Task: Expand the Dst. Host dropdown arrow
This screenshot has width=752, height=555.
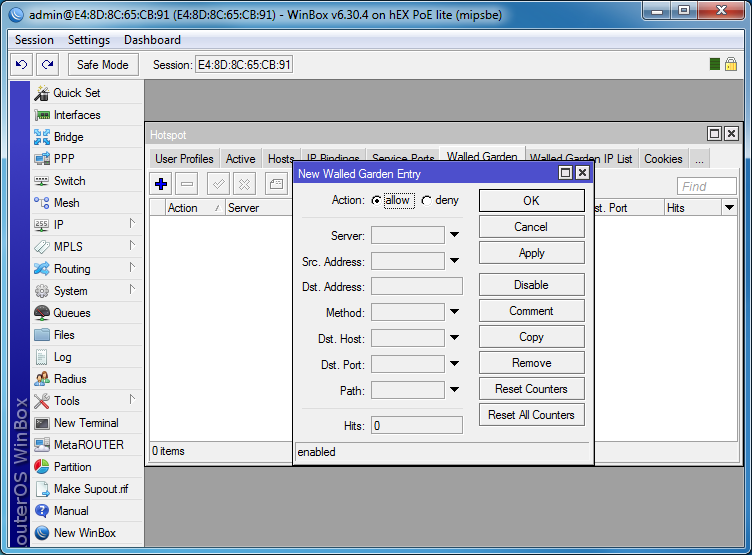Action: pos(455,338)
